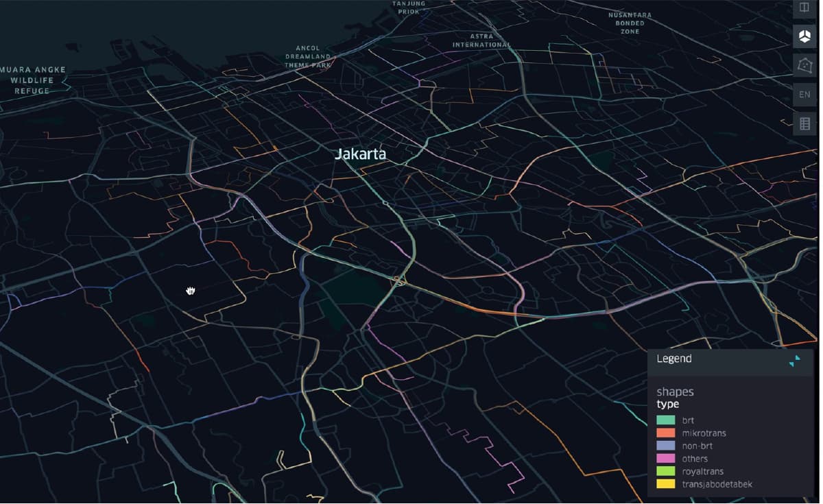Viewport: 823px width, 504px height.
Task: Select the "shapes" layer name in legend
Action: click(676, 392)
